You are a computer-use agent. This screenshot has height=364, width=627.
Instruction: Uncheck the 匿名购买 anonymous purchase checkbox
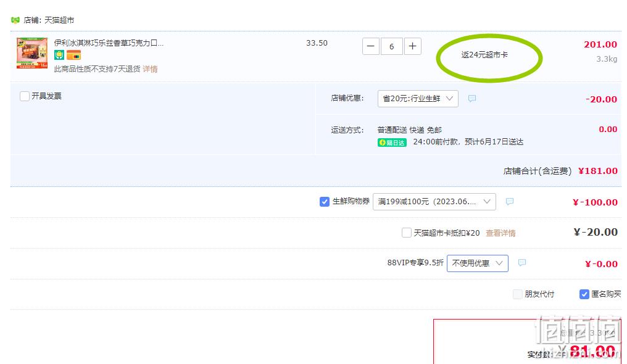pyautogui.click(x=584, y=294)
